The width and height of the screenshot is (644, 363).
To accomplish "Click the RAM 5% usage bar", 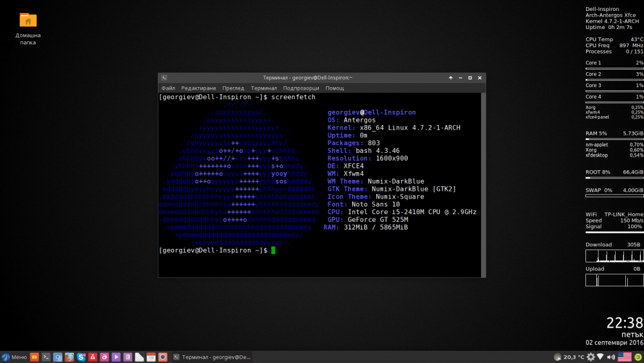I will tap(614, 139).
